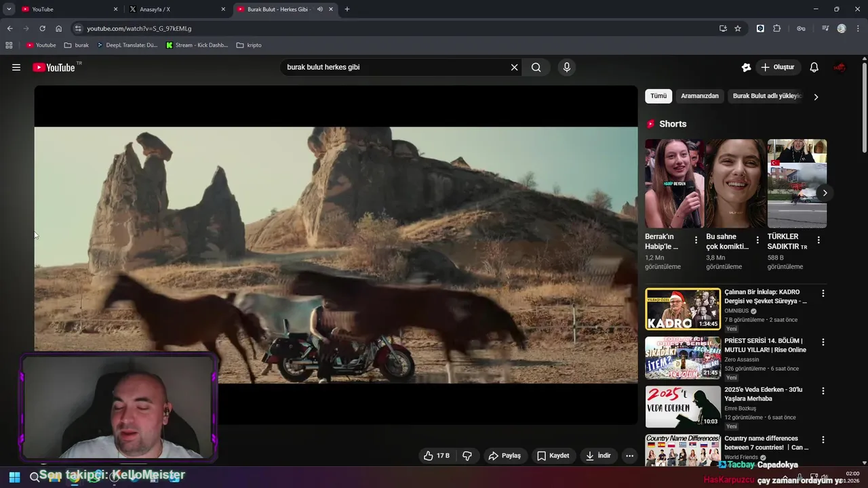The height and width of the screenshot is (488, 868).
Task: Open the 2025'e Veda Ederken title
Action: click(764, 394)
